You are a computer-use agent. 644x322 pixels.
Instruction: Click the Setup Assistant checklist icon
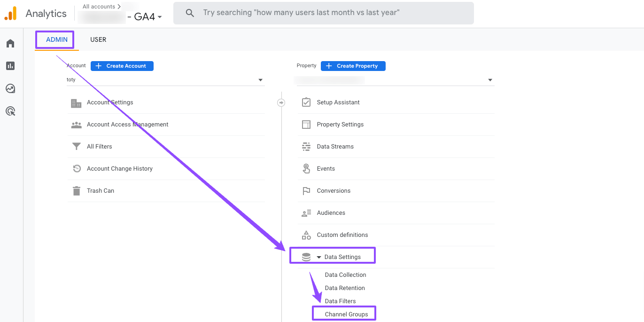pos(306,102)
